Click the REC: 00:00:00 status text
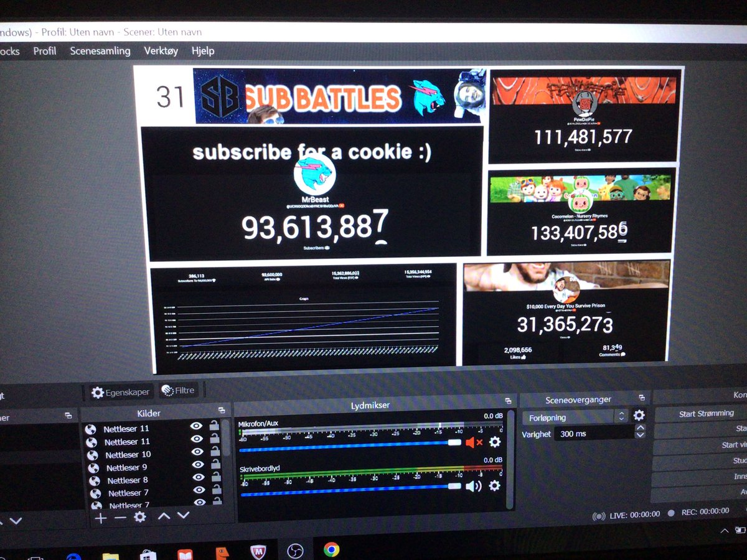The image size is (747, 560). click(704, 512)
